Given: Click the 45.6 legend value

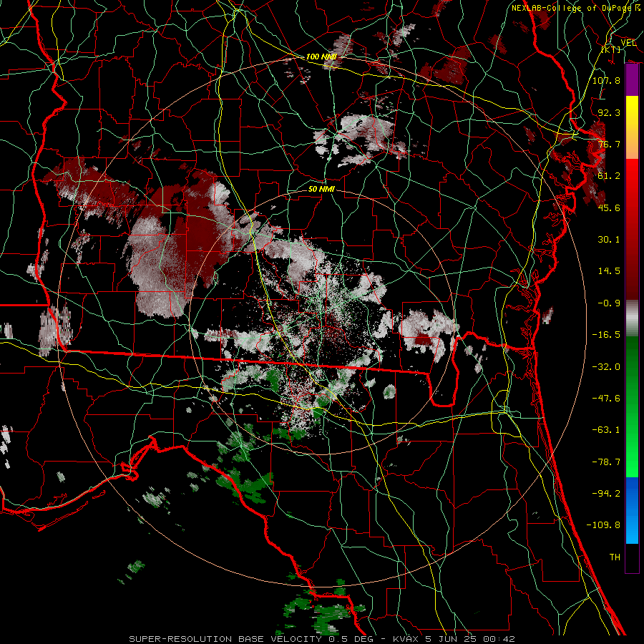Looking at the screenshot, I should click(609, 208).
